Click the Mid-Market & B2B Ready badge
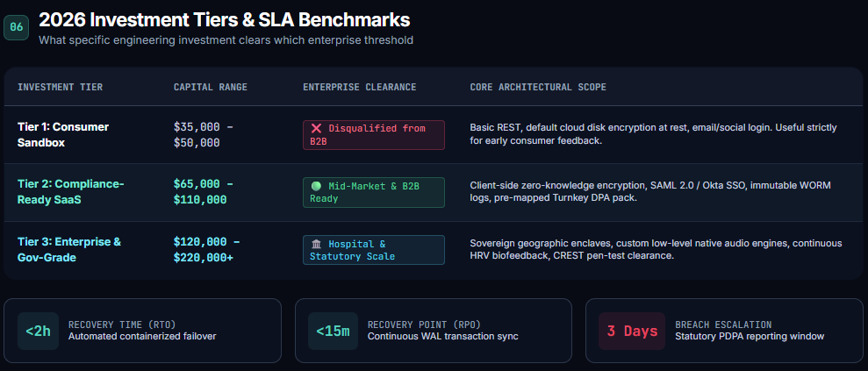Image resolution: width=868 pixels, height=371 pixels. pyautogui.click(x=374, y=192)
